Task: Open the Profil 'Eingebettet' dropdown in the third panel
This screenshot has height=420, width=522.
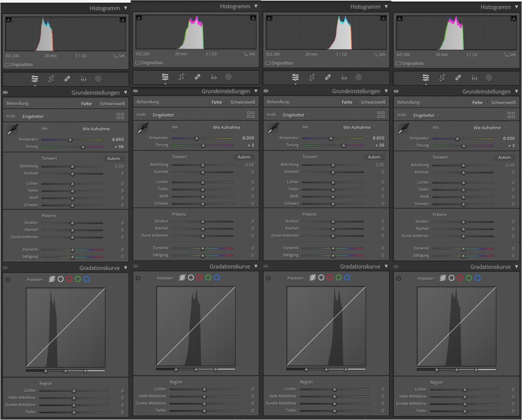Action: pos(295,115)
